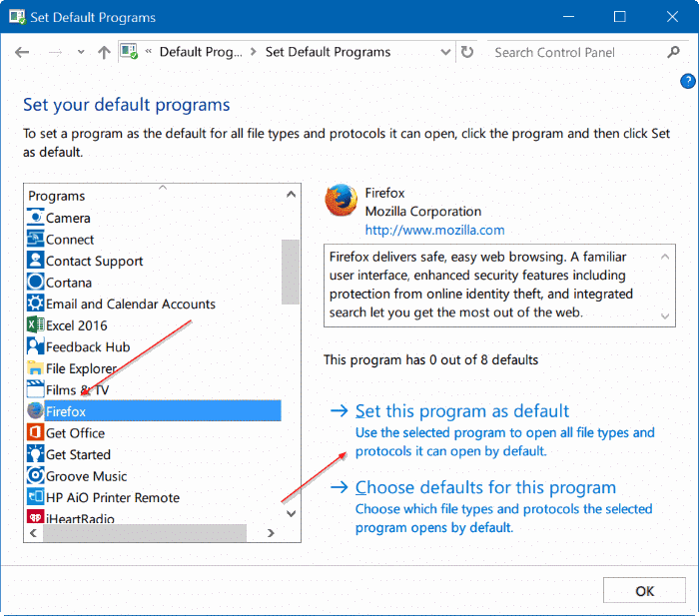The height and width of the screenshot is (616, 699).
Task: Click Set this program as default
Action: pos(461,411)
